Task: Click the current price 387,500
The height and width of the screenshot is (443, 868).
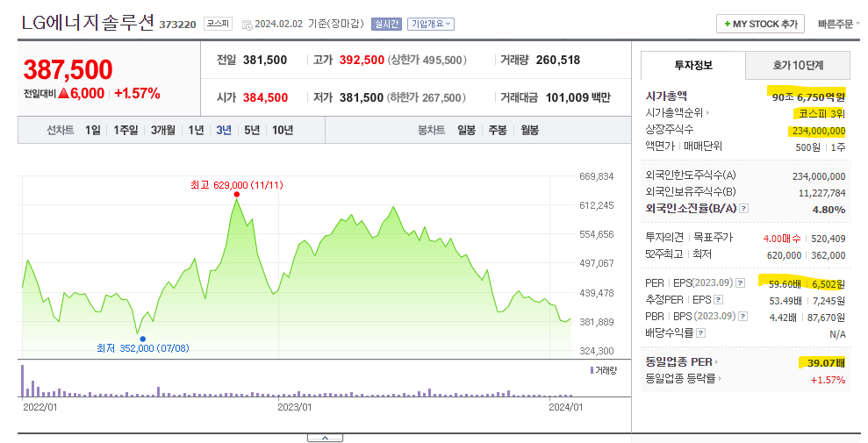Action: (68, 69)
